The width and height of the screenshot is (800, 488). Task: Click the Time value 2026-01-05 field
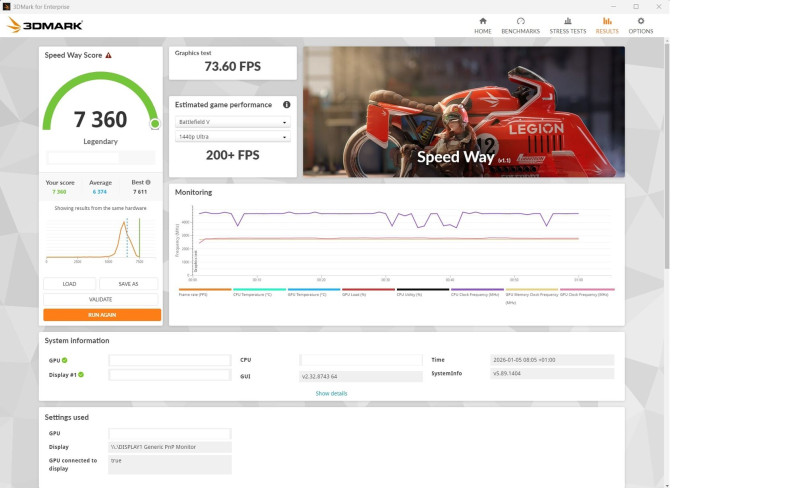tap(552, 360)
